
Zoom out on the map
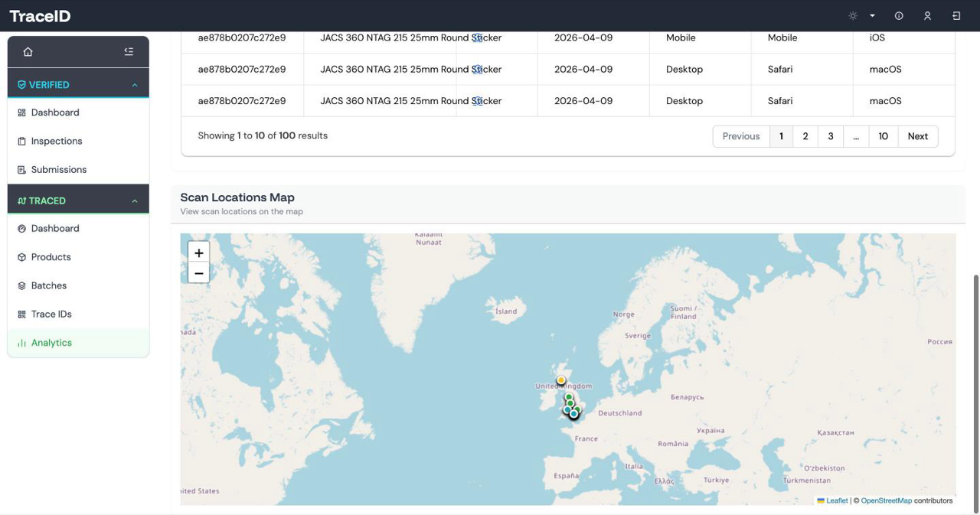[x=199, y=273]
